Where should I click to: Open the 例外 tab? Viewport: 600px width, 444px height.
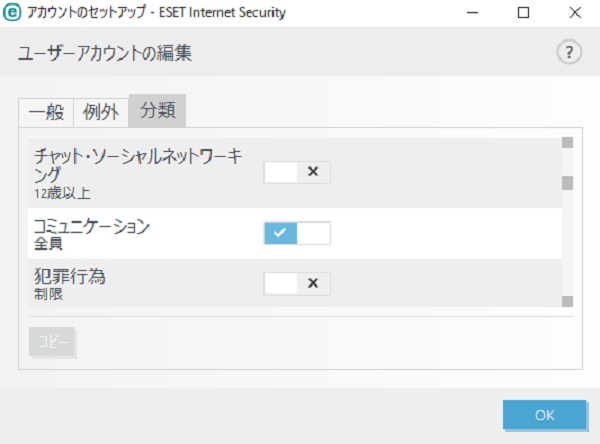click(x=101, y=113)
